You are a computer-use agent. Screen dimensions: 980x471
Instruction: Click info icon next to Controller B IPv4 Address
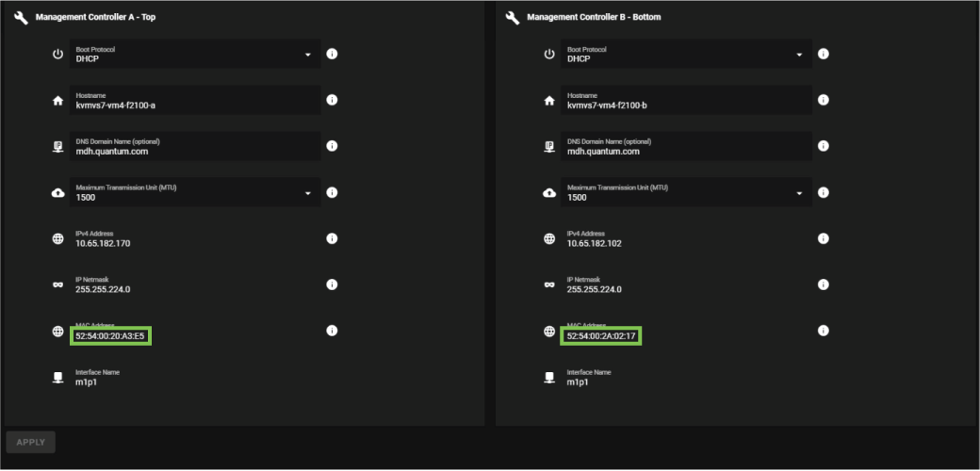coord(824,238)
